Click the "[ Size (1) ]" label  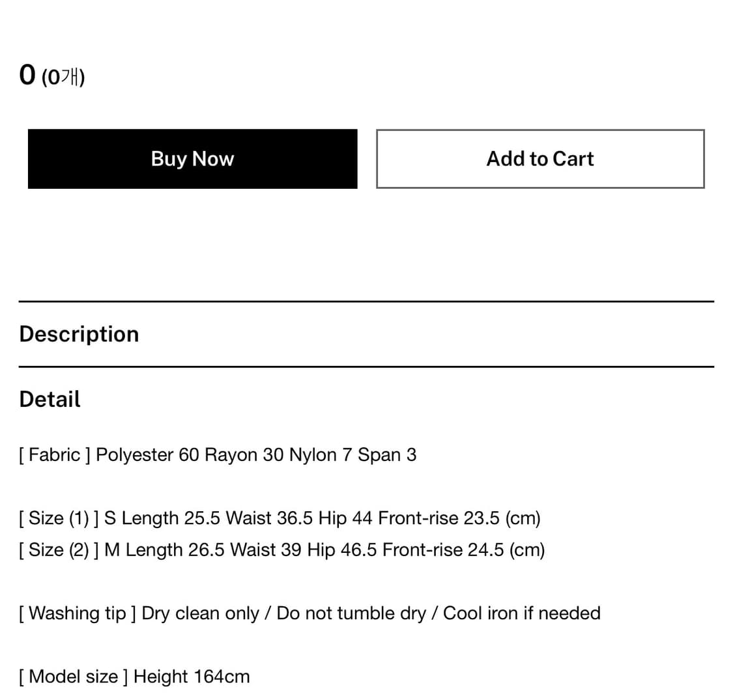point(59,518)
